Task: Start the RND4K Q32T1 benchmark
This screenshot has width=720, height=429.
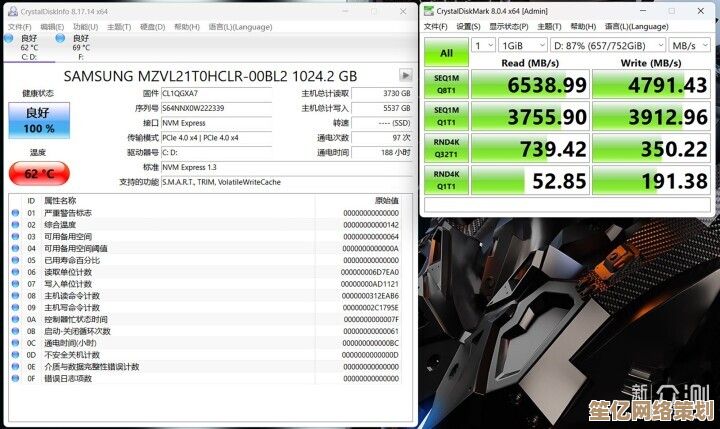Action: coord(446,148)
